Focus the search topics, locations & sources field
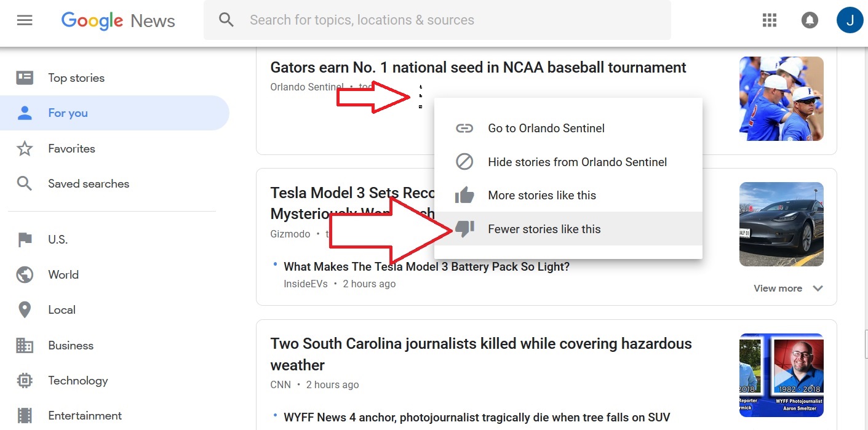The width and height of the screenshot is (868, 430). [x=437, y=20]
